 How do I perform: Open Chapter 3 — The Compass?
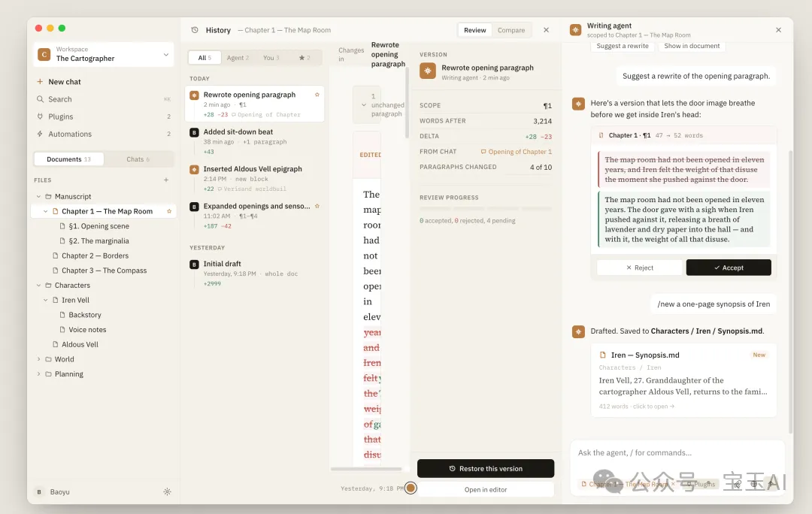pyautogui.click(x=104, y=271)
